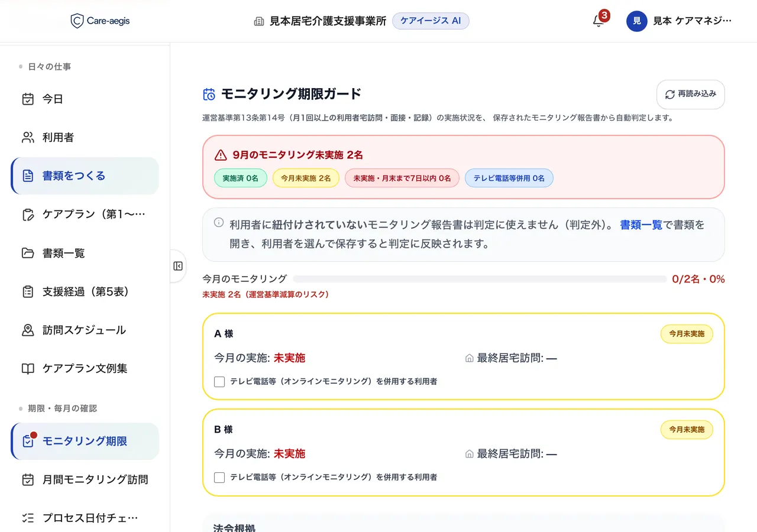Click the building icon beside 見本居宅介護支援事業所
The width and height of the screenshot is (757, 532).
pyautogui.click(x=259, y=21)
